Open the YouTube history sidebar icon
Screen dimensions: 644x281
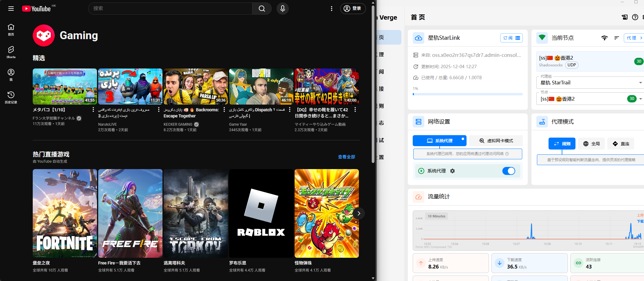[11, 97]
